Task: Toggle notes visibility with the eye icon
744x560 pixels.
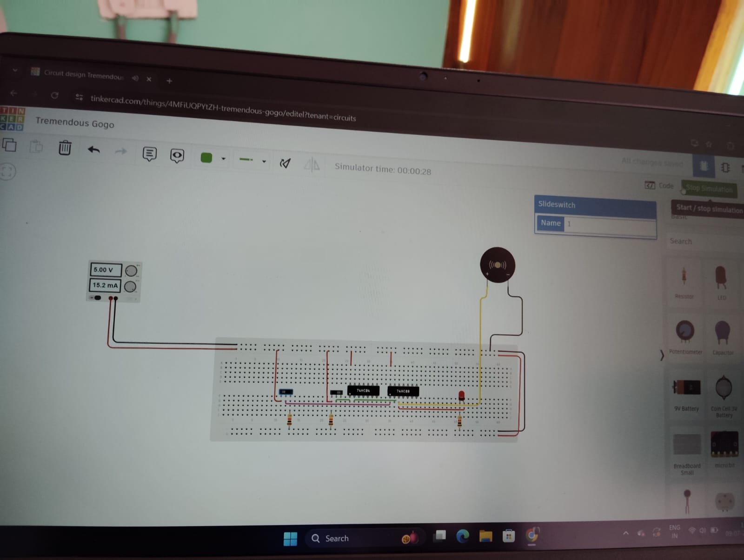Action: (x=177, y=156)
